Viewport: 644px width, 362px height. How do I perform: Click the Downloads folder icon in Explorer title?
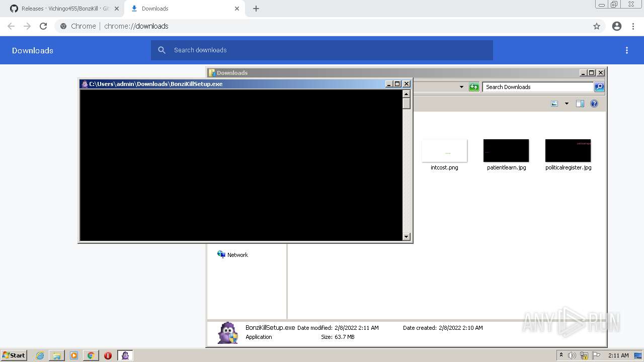tap(212, 73)
